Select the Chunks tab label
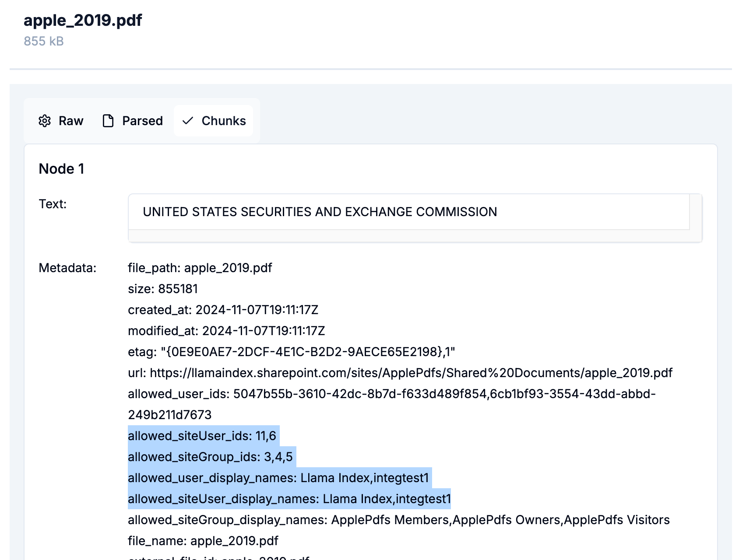The image size is (746, 560). [x=223, y=121]
